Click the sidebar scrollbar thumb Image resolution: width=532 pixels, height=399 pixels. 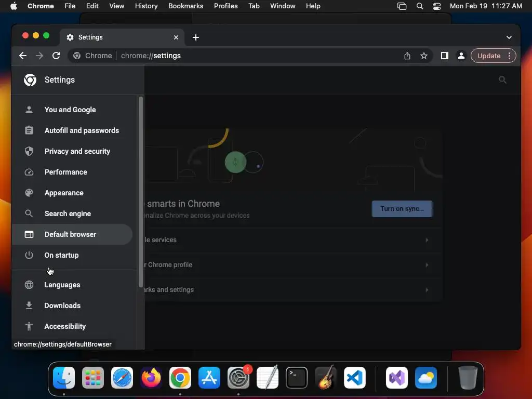pyautogui.click(x=140, y=192)
